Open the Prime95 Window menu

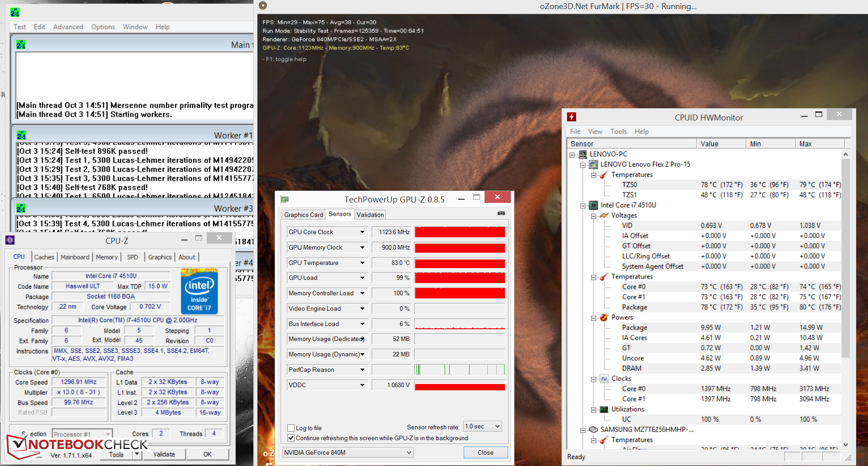click(x=135, y=27)
